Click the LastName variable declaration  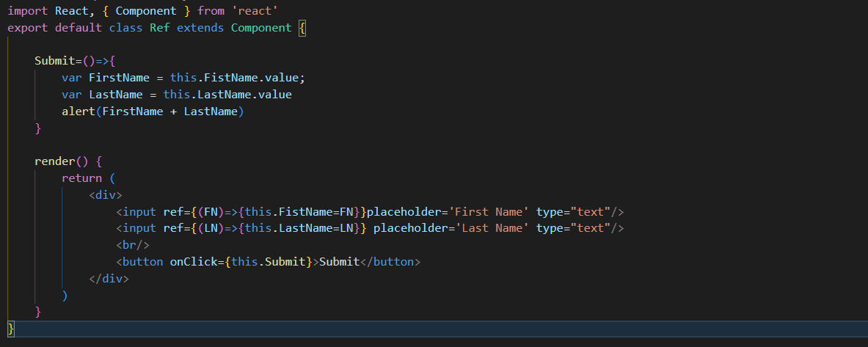116,95
